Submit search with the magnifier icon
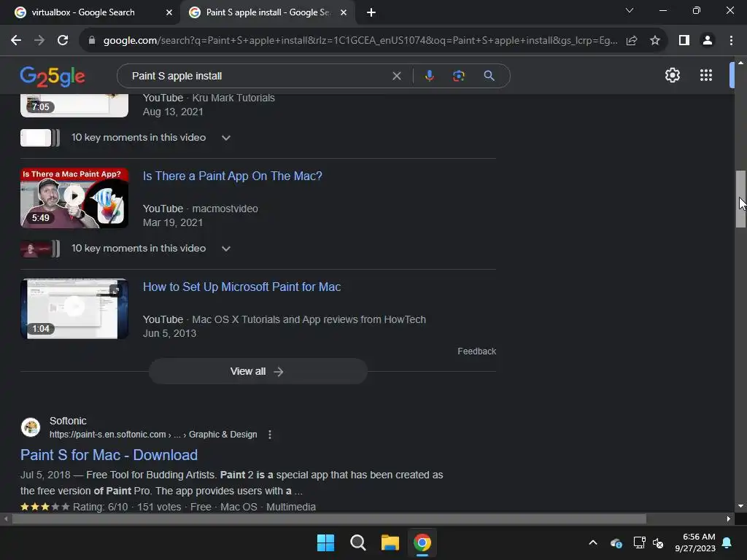747x560 pixels. (x=489, y=76)
